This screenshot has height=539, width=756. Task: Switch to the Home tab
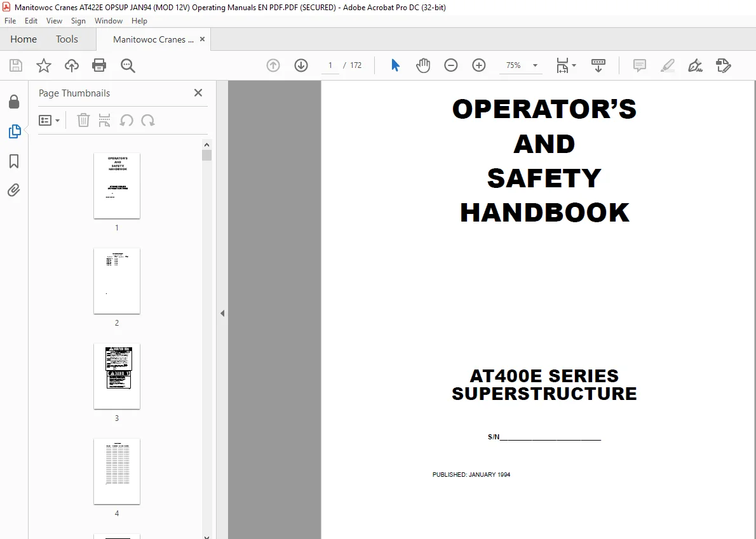[x=24, y=39]
